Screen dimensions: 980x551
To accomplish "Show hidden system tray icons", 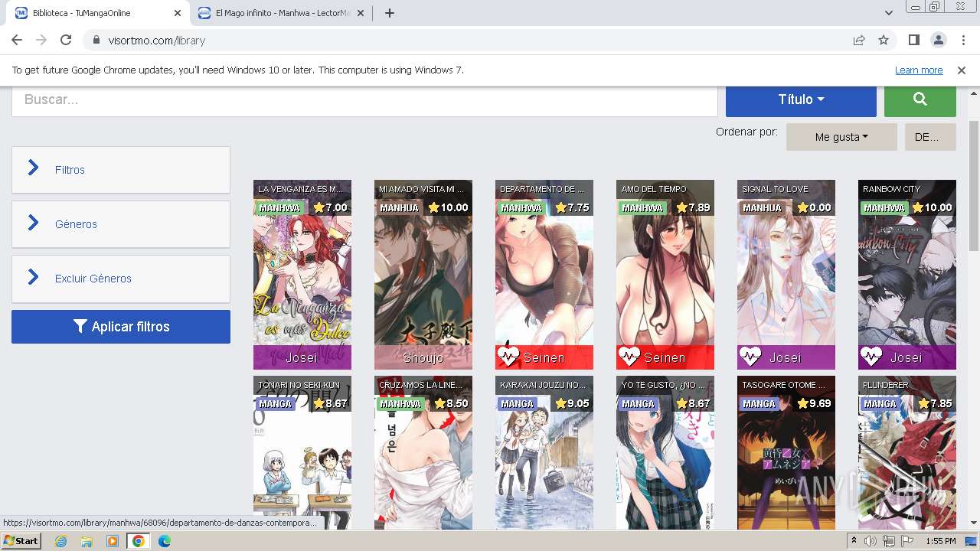I will click(x=854, y=541).
